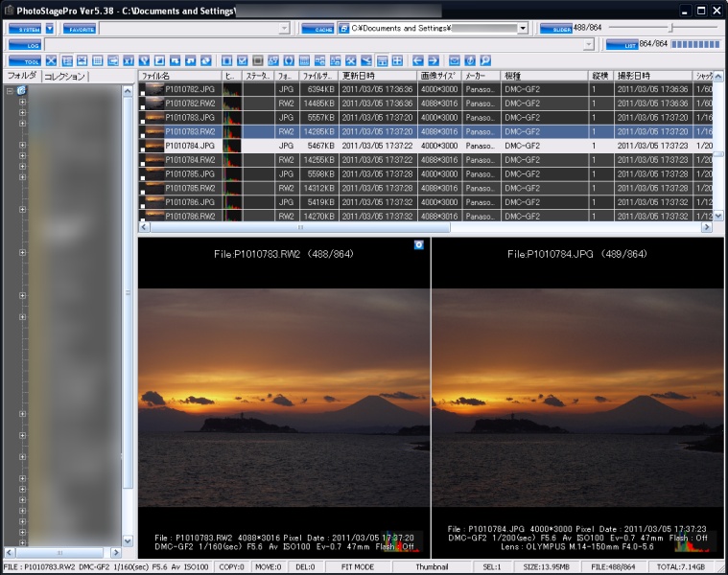728x575 pixels.
Task: Tick the mark box on P1010785.JPG row
Action: click(x=143, y=178)
